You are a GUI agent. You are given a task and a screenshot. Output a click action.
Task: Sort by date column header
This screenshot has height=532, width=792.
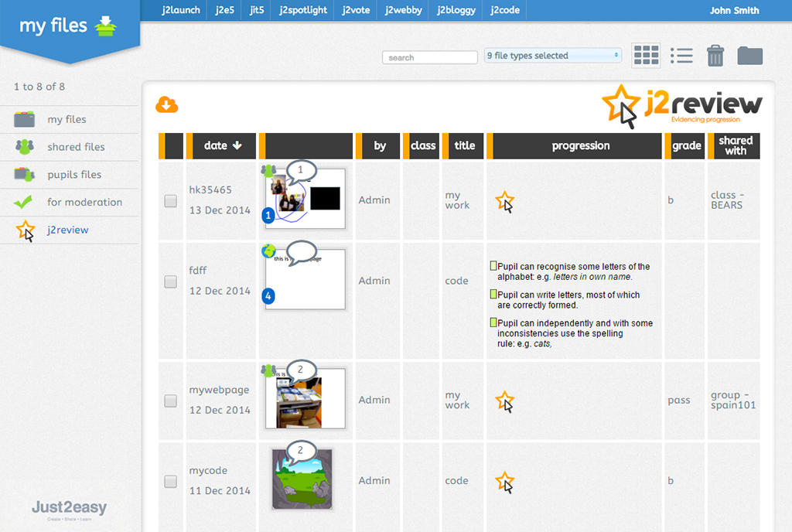coord(222,145)
